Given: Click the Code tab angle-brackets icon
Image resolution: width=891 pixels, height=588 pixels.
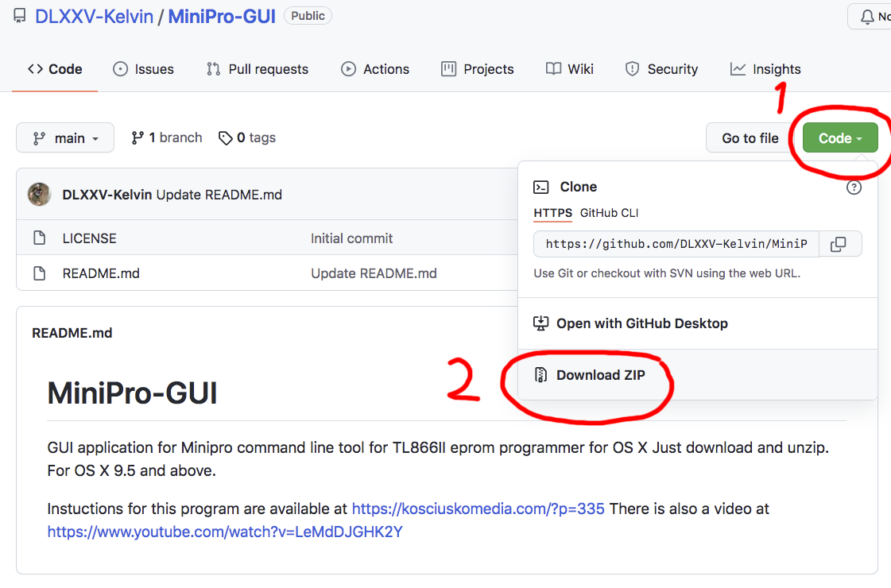Looking at the screenshot, I should [x=35, y=69].
